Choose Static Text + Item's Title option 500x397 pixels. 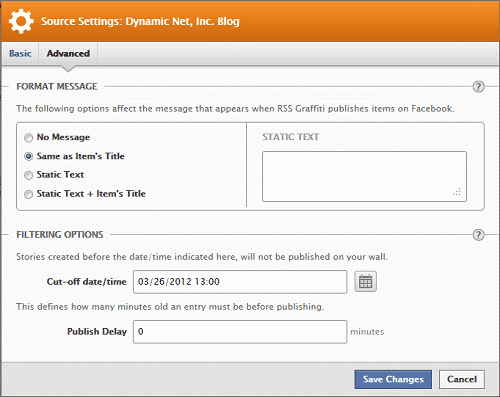point(29,194)
